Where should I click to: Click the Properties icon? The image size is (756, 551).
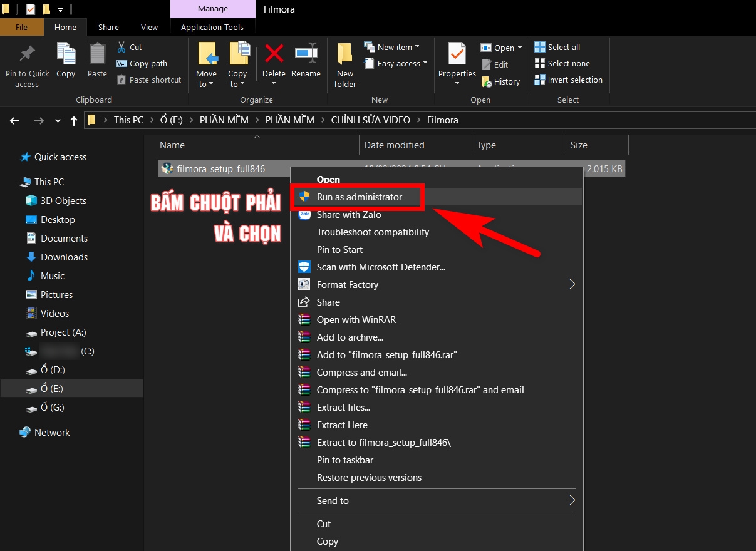(x=457, y=54)
